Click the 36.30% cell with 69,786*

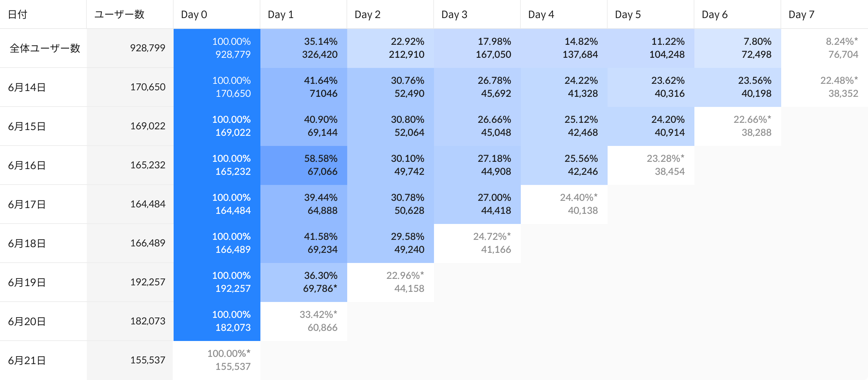304,282
